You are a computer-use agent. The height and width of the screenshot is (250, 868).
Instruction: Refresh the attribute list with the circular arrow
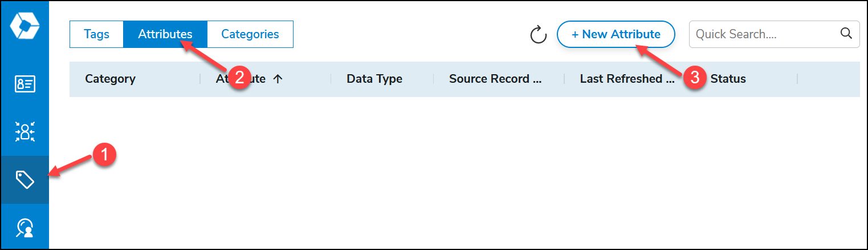[x=539, y=34]
